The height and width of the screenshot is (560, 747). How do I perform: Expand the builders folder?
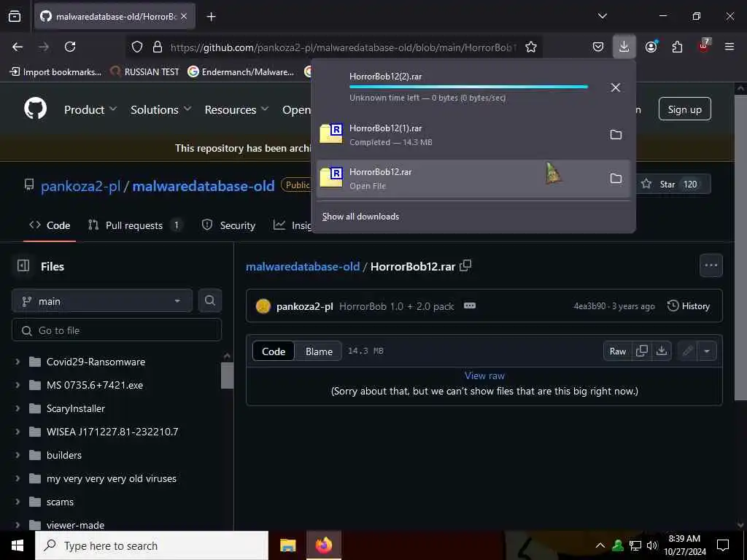pyautogui.click(x=18, y=455)
